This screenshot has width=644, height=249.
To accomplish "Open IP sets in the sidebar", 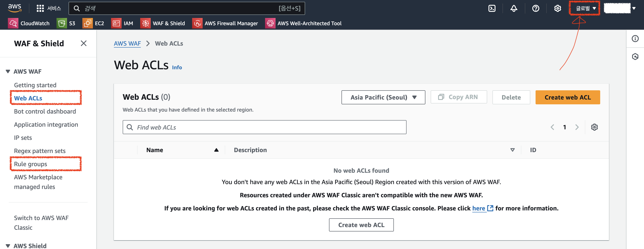I will tap(23, 138).
